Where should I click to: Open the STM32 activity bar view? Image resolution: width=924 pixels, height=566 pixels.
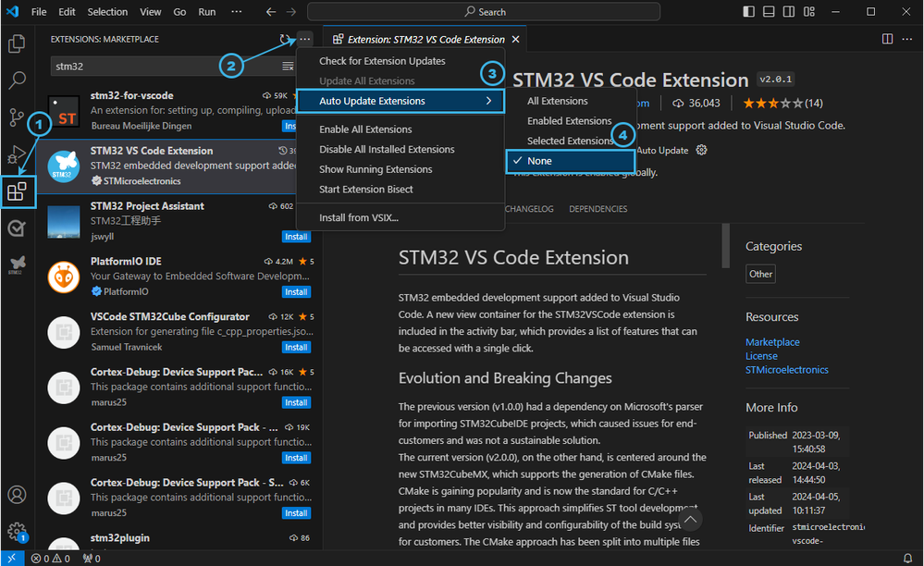(16, 265)
